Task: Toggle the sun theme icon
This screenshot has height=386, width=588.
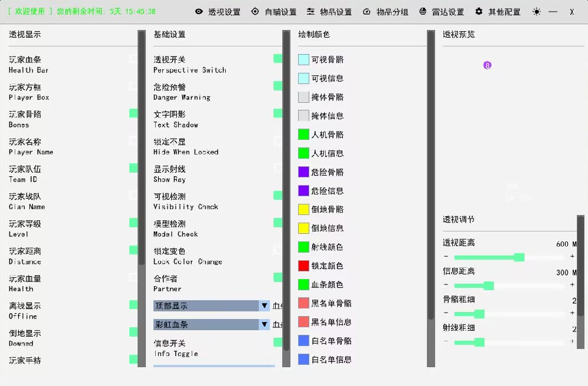Action: 537,12
